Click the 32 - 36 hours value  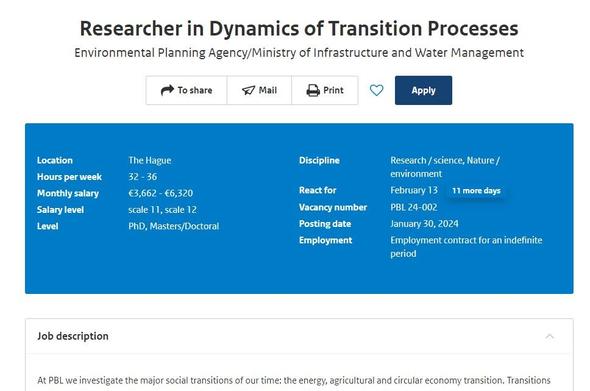coord(143,176)
